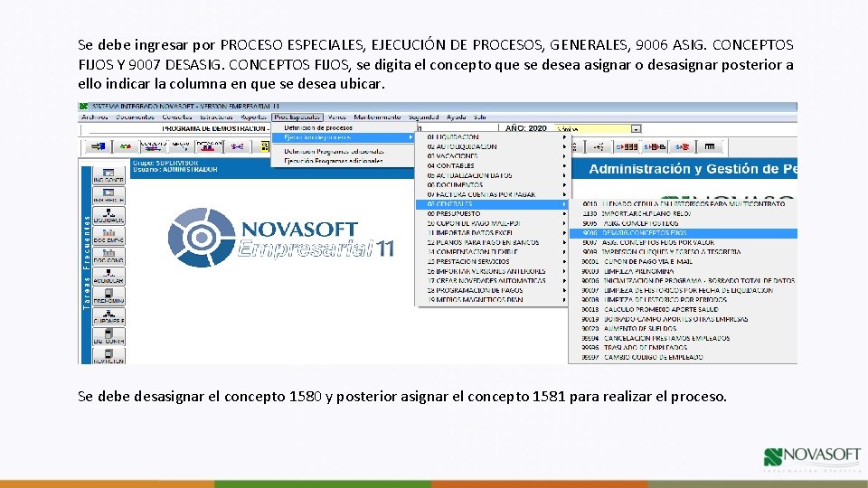
Task: Open the DOC CONC sidebar shortcut
Action: coord(108,256)
